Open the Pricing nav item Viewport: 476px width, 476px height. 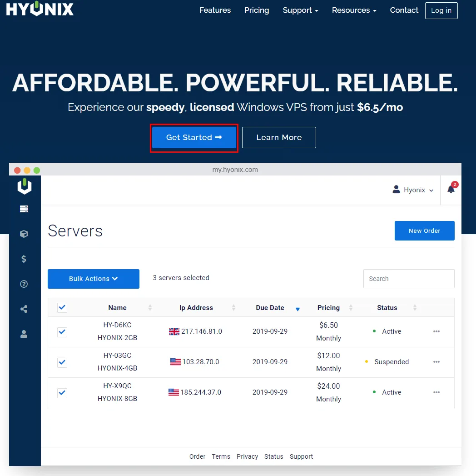[x=257, y=10]
